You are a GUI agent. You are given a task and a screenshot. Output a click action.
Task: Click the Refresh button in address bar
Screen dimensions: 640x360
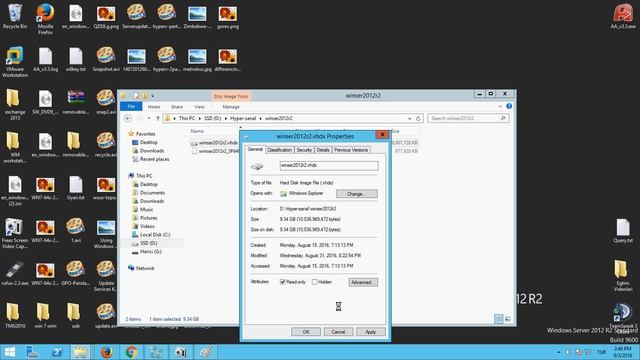418,118
